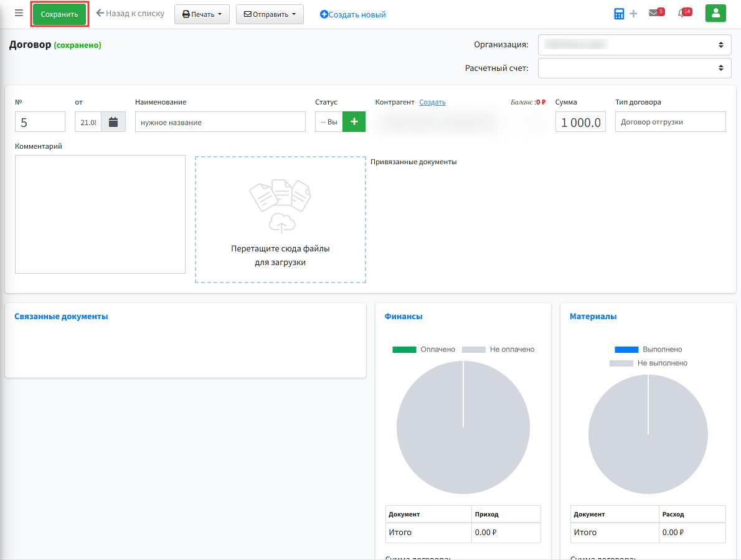Open the Статус dropdown
The height and width of the screenshot is (560, 741).
click(x=329, y=122)
